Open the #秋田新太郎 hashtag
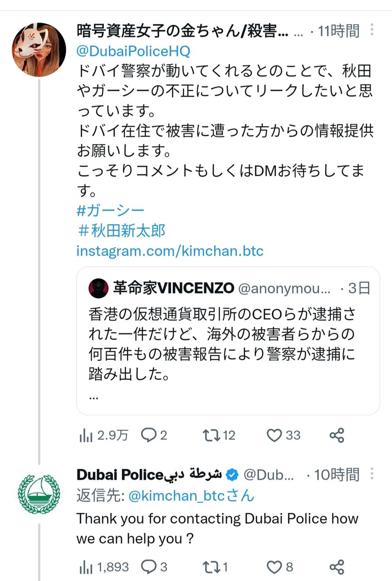The height and width of the screenshot is (581, 392). 121,231
